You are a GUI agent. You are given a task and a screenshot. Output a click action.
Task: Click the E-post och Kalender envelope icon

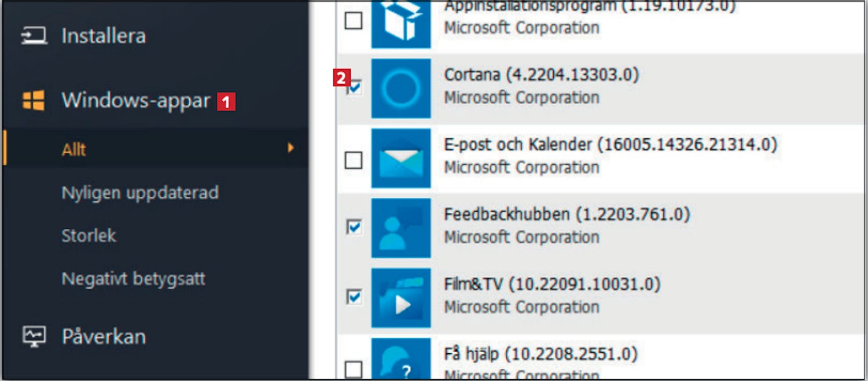click(401, 158)
